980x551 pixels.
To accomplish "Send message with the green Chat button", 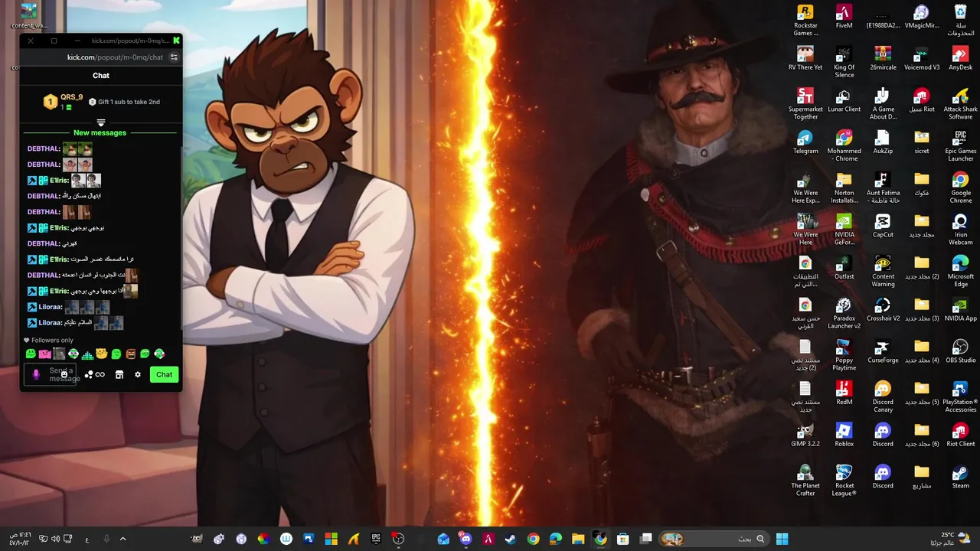I will 164,374.
